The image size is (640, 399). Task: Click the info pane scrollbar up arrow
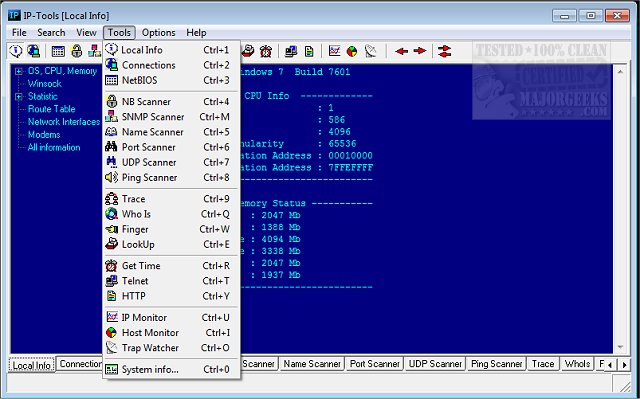click(620, 72)
